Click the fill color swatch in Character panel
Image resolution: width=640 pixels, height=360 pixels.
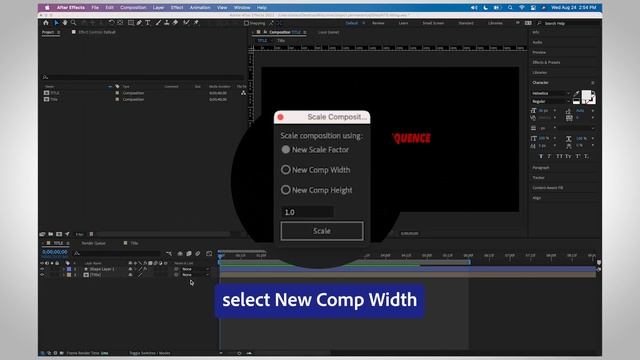[587, 96]
